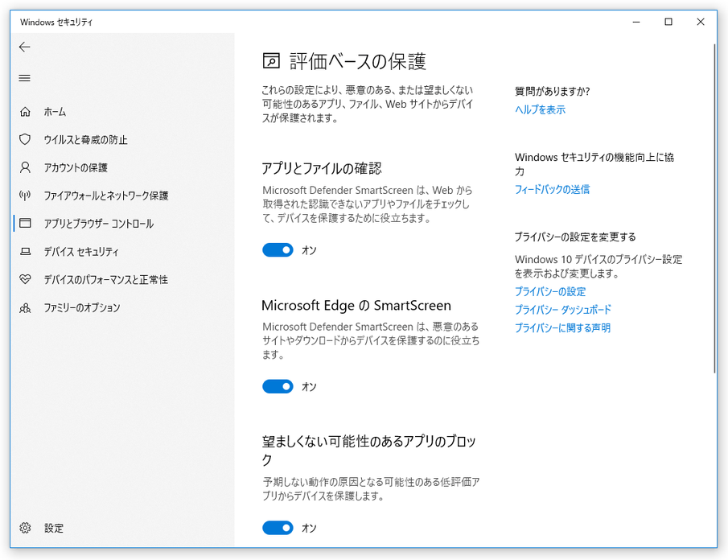Click 質問がありますか? text
This screenshot has height=560, width=728.
552,92
